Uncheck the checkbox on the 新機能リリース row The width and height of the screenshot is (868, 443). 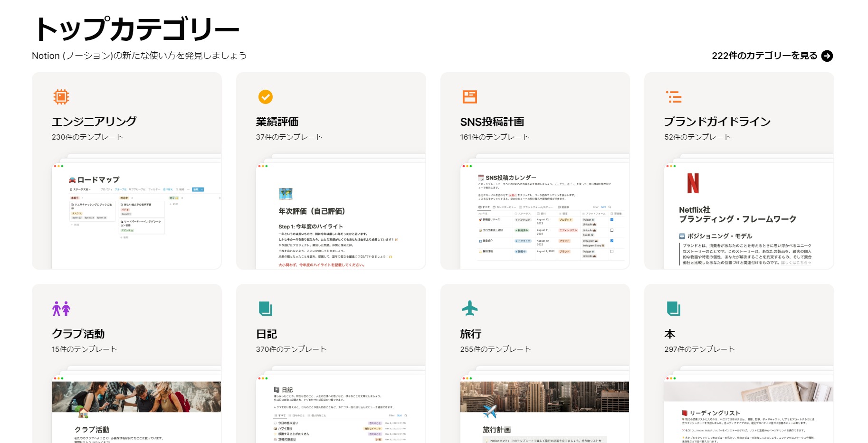pos(611,220)
